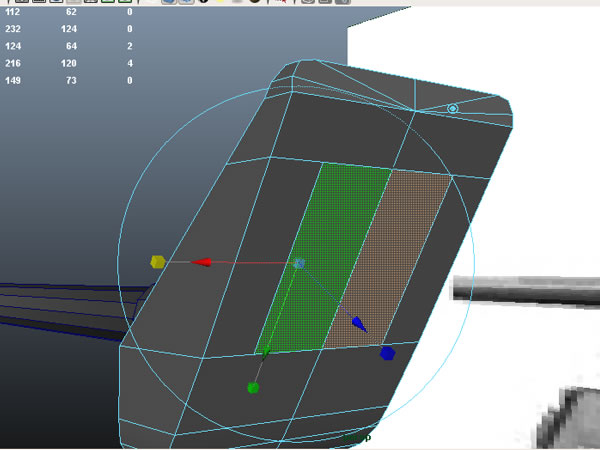
Task: Click the HUD value 64
Action: click(x=71, y=46)
